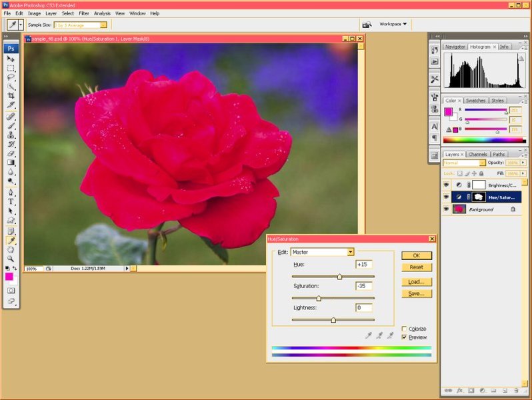Select the Move tool

click(11, 59)
